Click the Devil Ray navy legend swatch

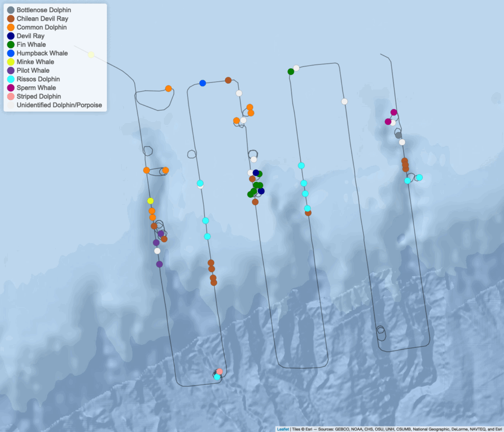11,36
